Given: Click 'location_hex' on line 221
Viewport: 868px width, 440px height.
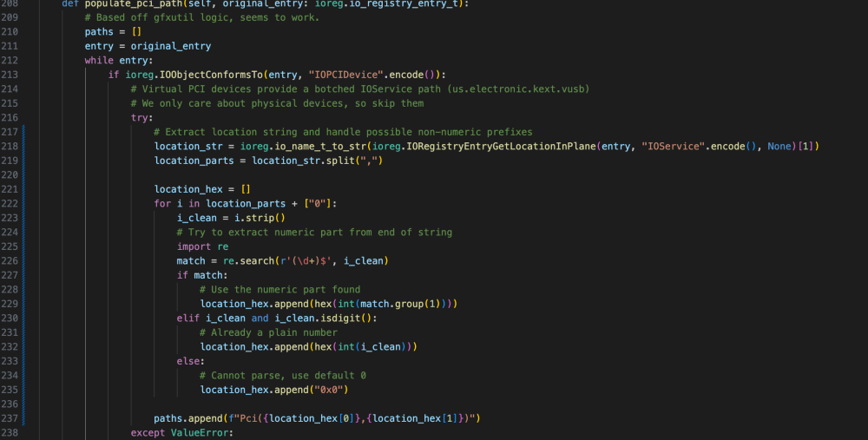Looking at the screenshot, I should 188,189.
